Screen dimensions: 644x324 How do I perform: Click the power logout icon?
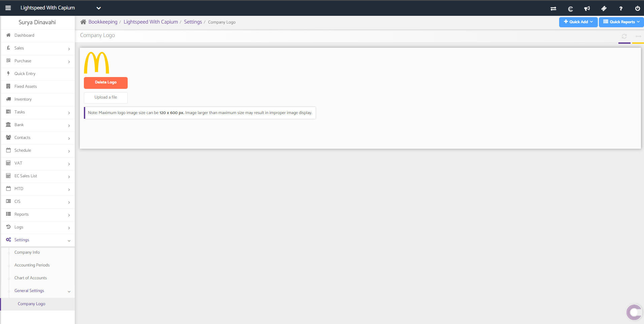tap(638, 9)
